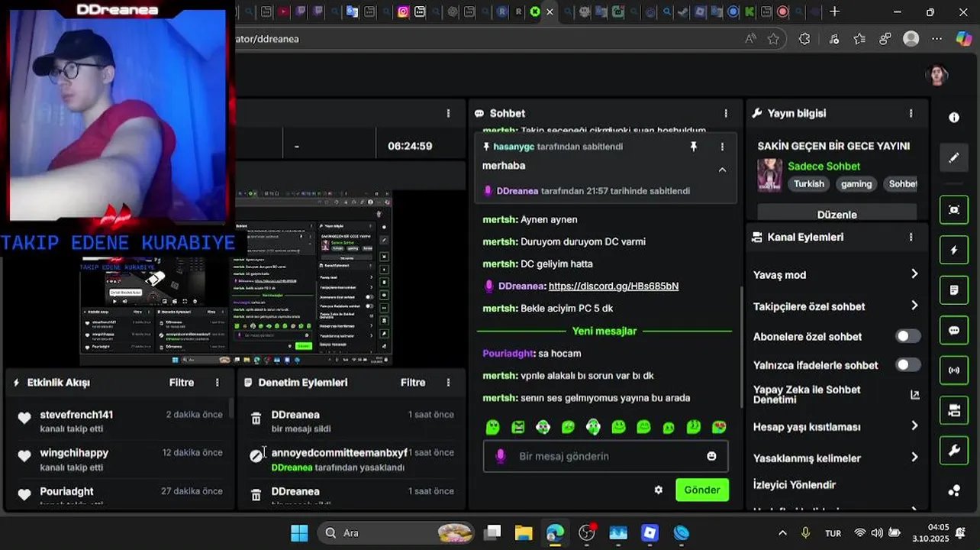980x550 pixels.
Task: Add page to favorites with star icon
Action: (x=773, y=39)
